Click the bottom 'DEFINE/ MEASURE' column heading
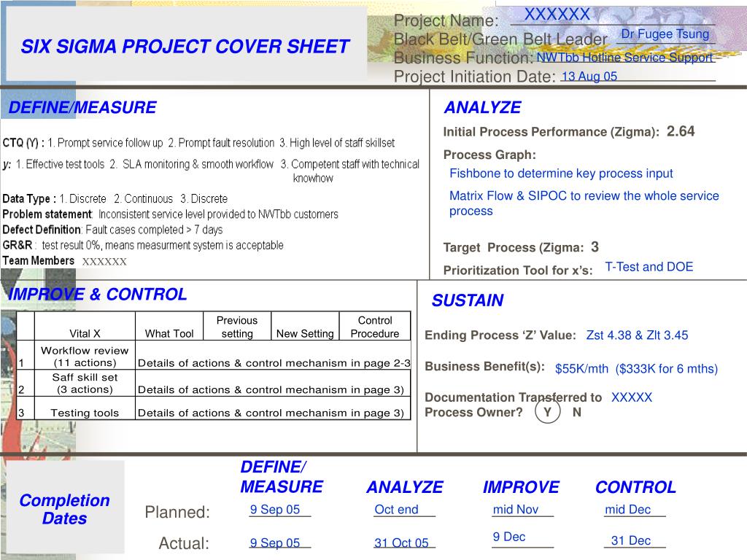 pyautogui.click(x=282, y=477)
